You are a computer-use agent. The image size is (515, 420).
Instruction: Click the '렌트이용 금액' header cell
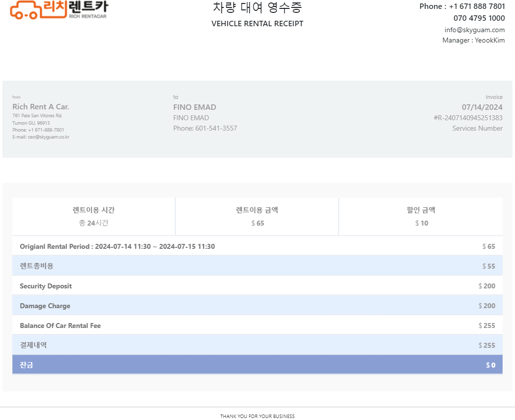tap(257, 210)
